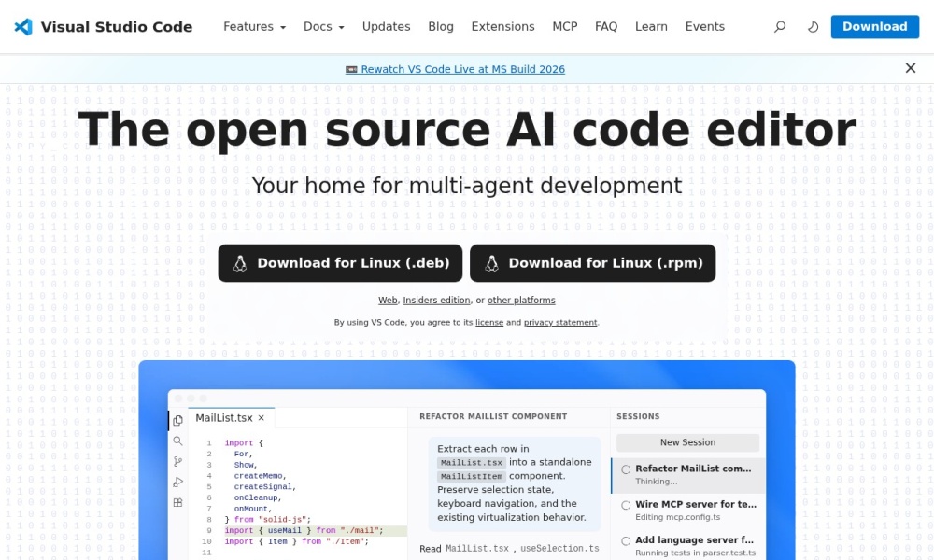934x560 pixels.
Task: Click the 'Thinking...' session status text
Action: click(x=656, y=482)
